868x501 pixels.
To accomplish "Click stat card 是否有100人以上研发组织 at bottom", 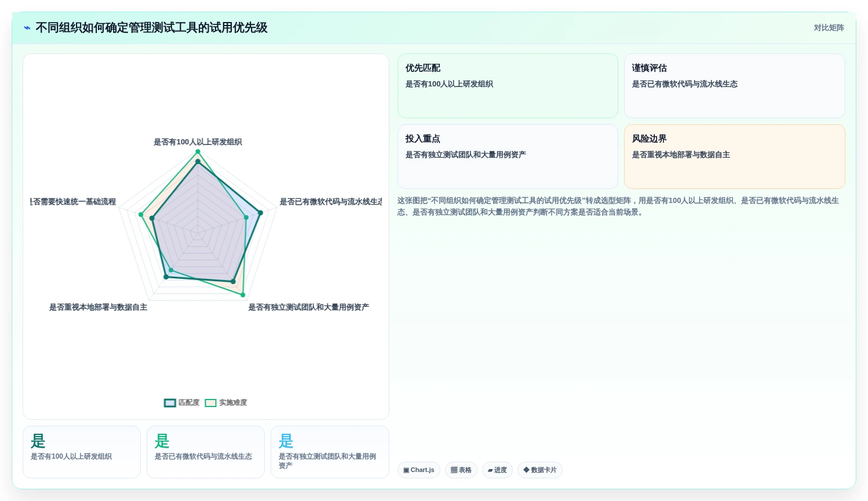I will coord(82,452).
